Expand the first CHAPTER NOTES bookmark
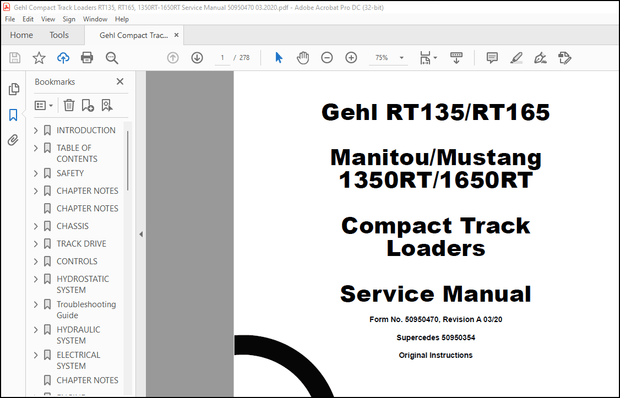Screen dimensions: 620x398 pos(36,191)
